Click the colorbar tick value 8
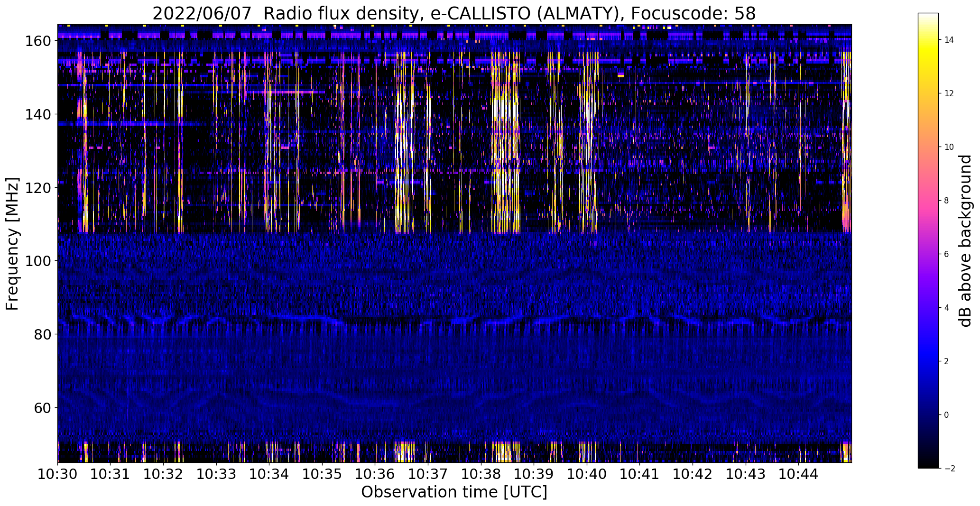 point(947,201)
